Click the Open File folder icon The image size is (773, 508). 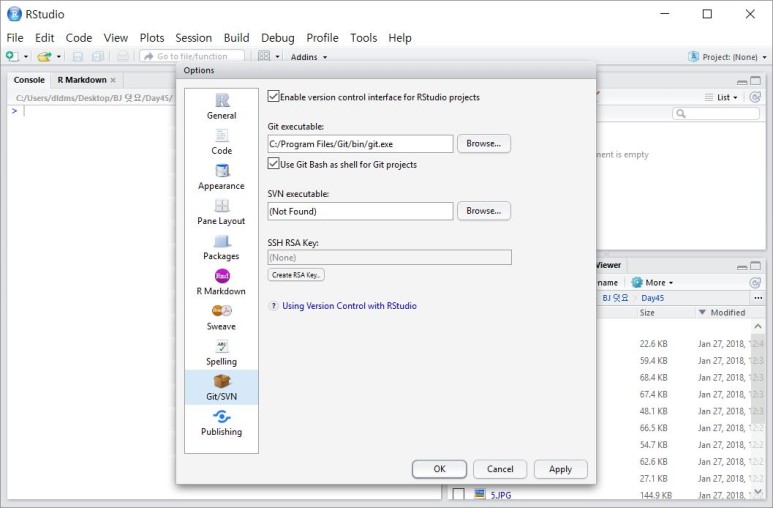click(44, 56)
